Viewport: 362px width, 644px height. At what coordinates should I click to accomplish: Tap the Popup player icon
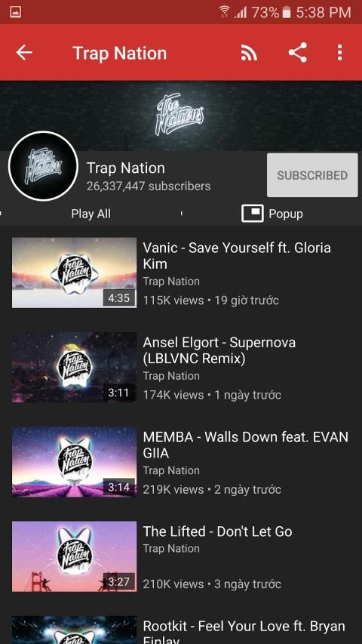[253, 214]
